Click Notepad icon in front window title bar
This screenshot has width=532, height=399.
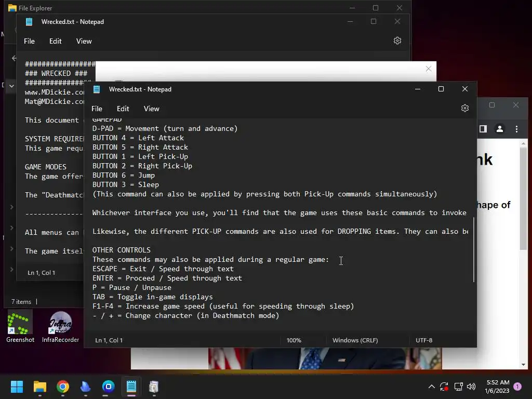point(97,89)
